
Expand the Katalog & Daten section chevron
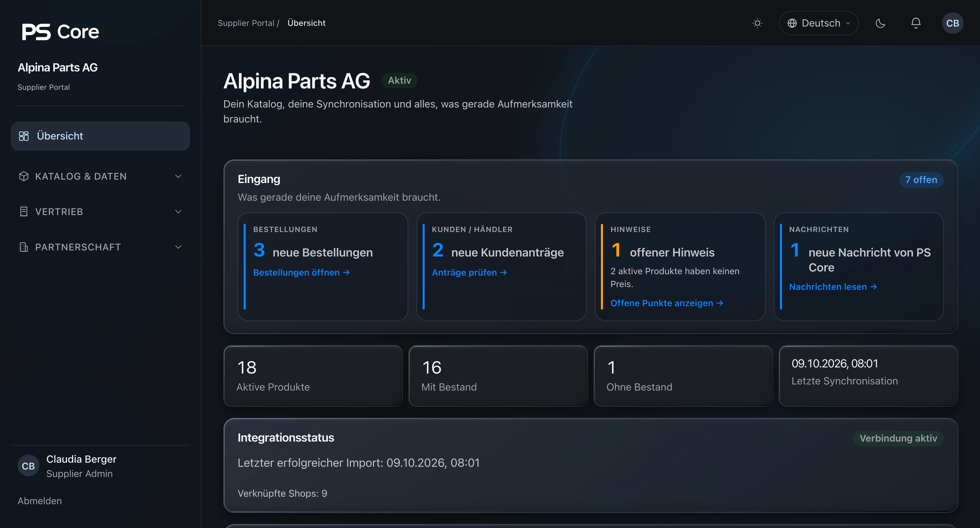point(178,176)
